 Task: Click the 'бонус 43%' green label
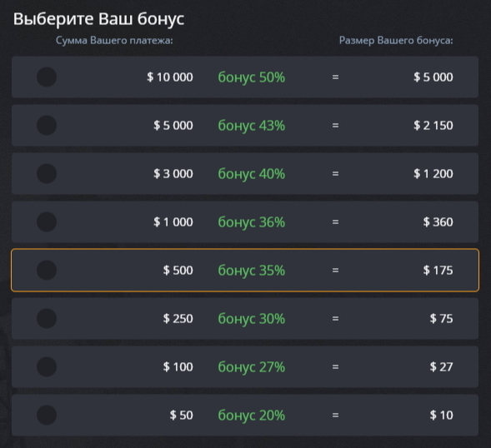pos(252,126)
